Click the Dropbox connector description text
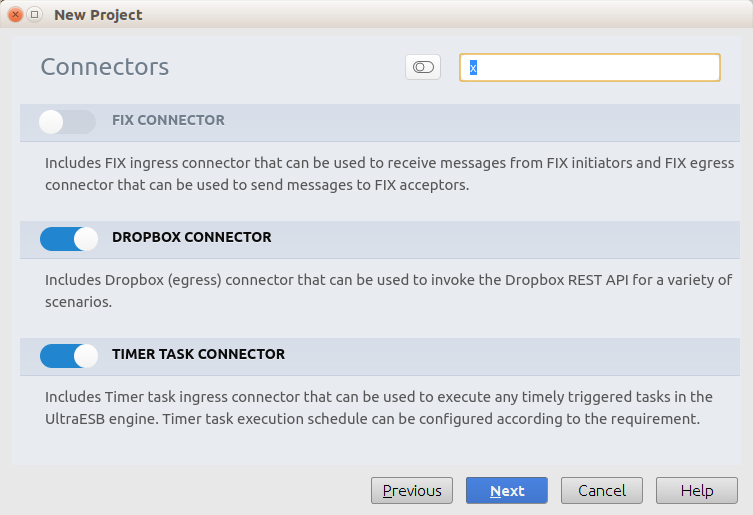Screen dimensions: 753x515 pyautogui.click(x=389, y=290)
